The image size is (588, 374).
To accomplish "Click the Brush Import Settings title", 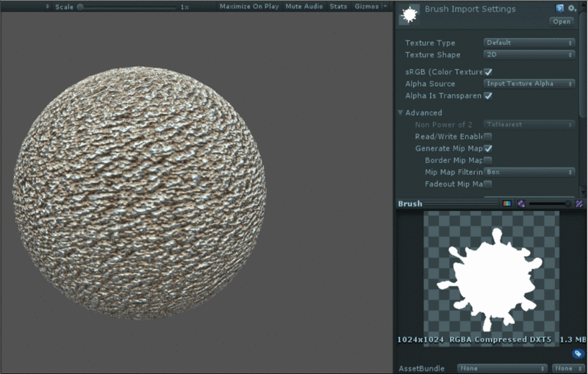I will click(470, 9).
